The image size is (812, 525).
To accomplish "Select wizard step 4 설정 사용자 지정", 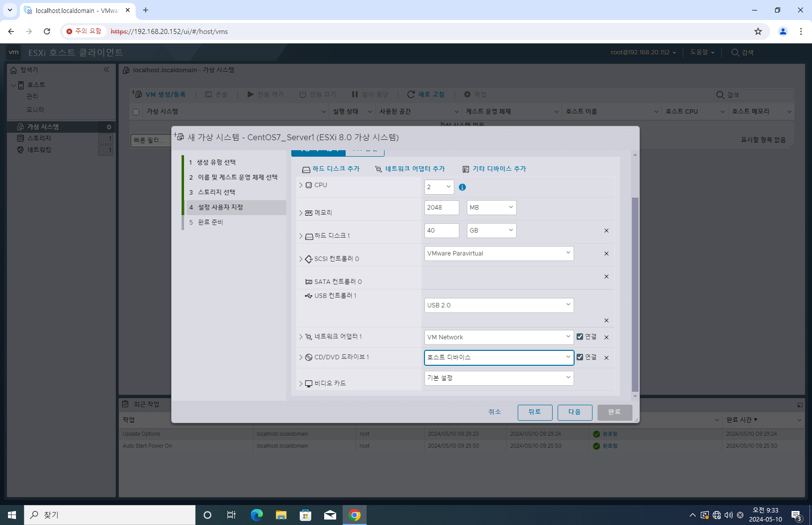I will point(235,208).
